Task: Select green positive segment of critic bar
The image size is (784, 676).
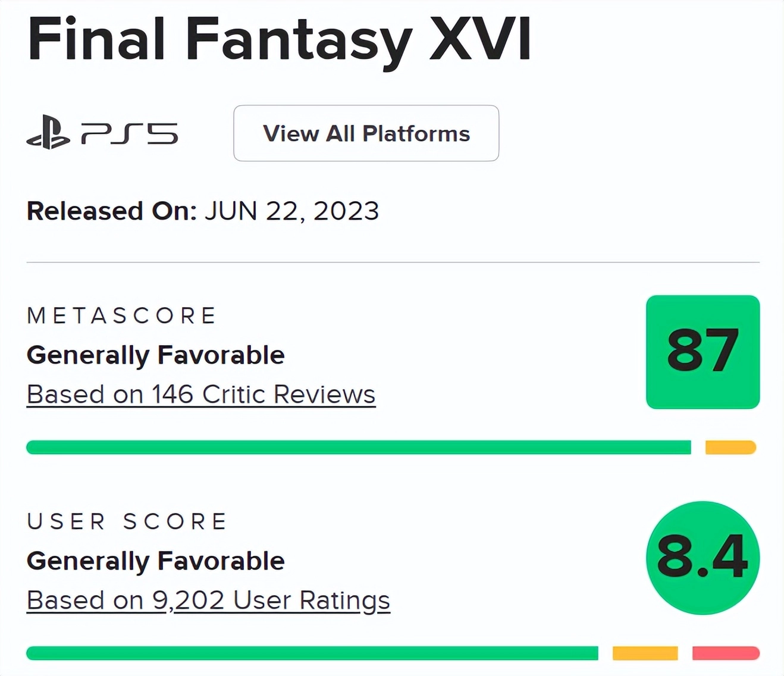Action: pos(359,447)
